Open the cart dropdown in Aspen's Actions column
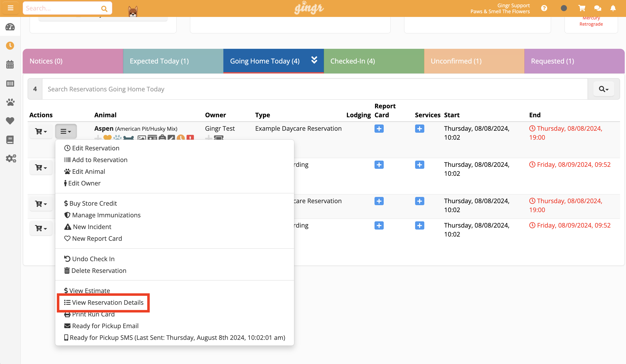The height and width of the screenshot is (364, 626). 41,131
